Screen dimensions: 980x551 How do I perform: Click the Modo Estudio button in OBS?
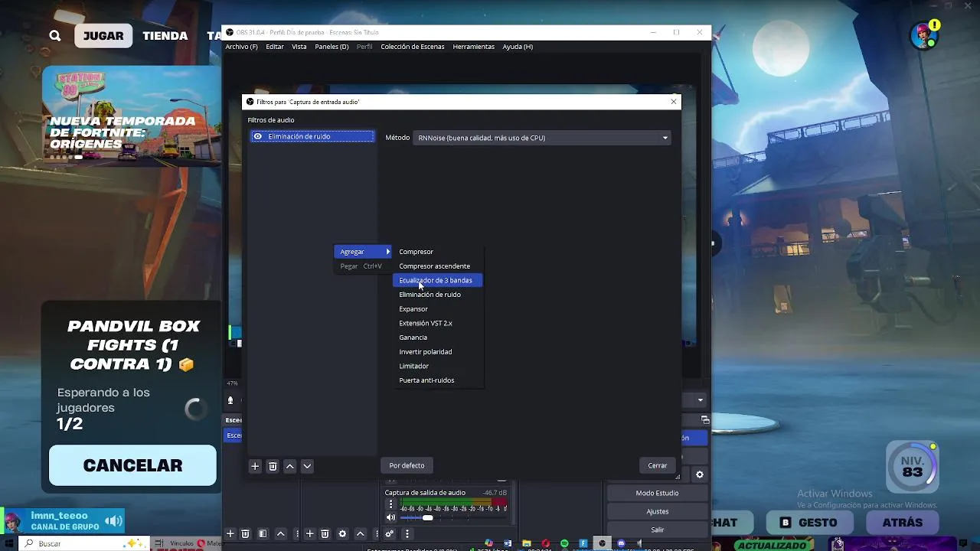pyautogui.click(x=657, y=493)
